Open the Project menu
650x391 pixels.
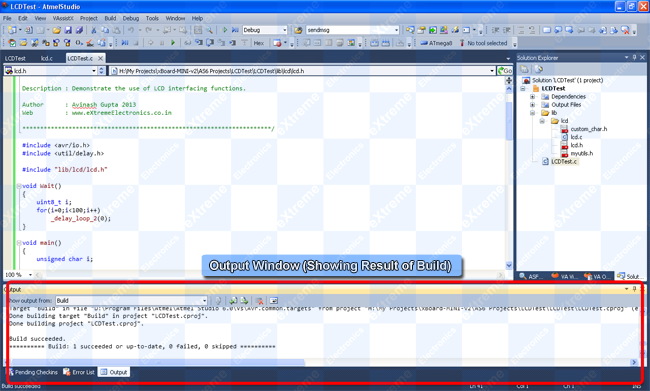[x=89, y=18]
